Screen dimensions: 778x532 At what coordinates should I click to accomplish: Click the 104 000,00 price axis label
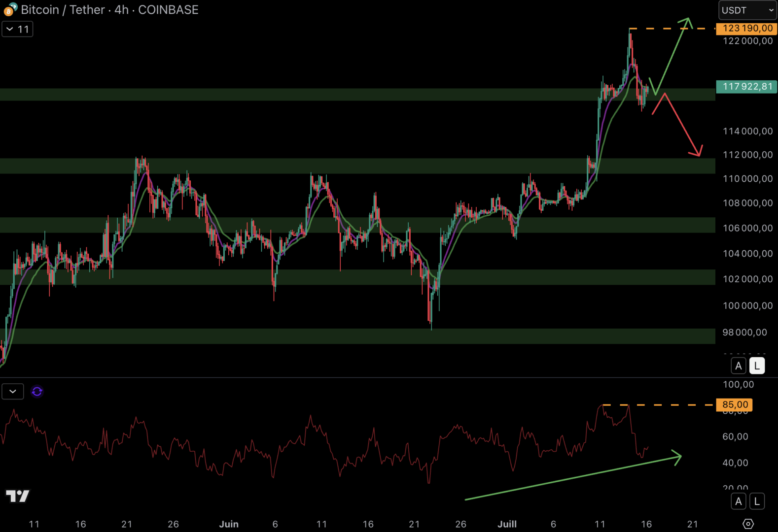click(x=747, y=254)
